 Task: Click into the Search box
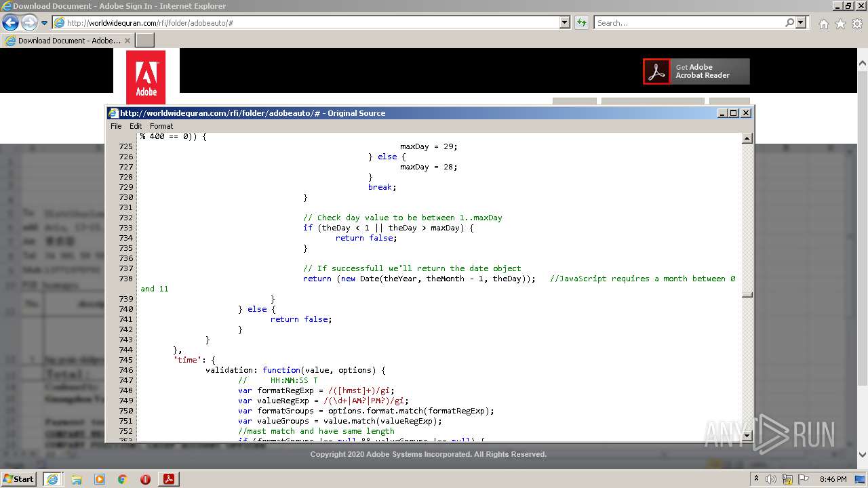point(689,22)
